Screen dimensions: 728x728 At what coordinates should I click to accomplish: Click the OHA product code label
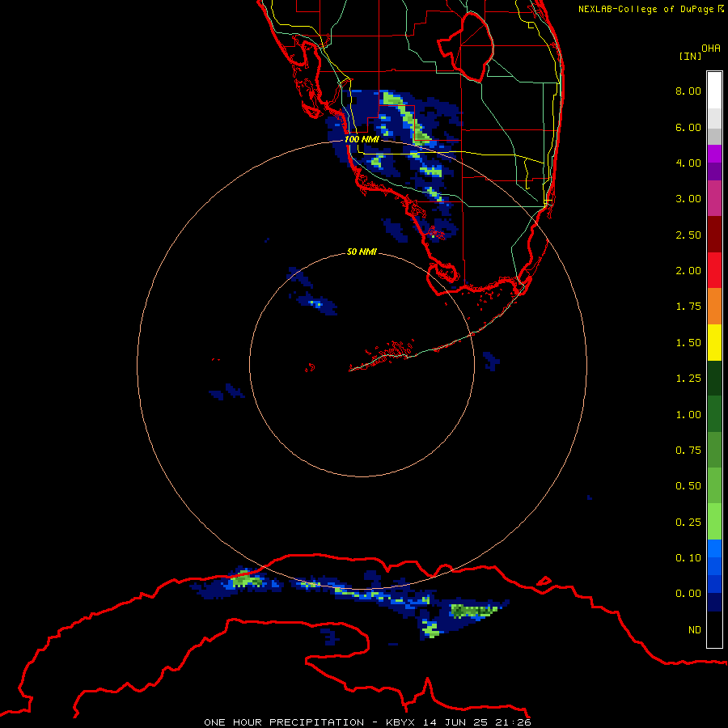click(x=711, y=49)
